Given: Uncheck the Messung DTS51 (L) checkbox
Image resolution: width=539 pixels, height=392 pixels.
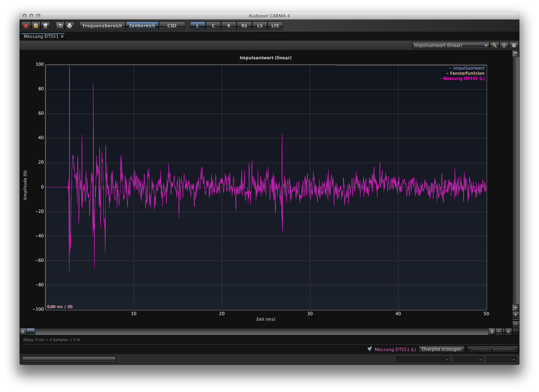Looking at the screenshot, I should pos(370,349).
